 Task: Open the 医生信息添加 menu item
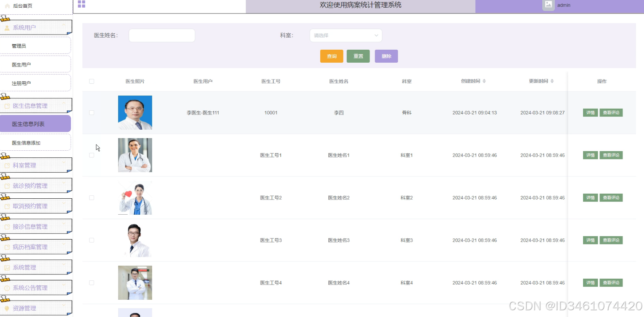coord(35,142)
